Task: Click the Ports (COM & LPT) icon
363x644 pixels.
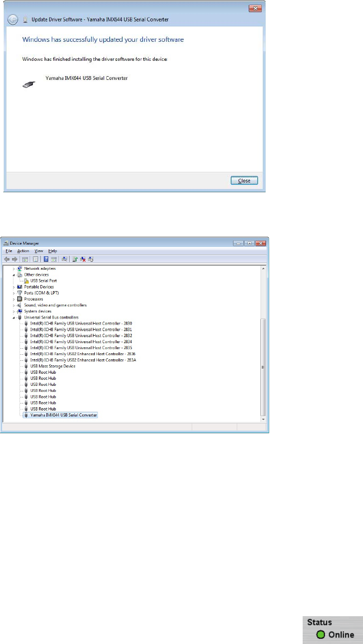Action: (x=20, y=293)
